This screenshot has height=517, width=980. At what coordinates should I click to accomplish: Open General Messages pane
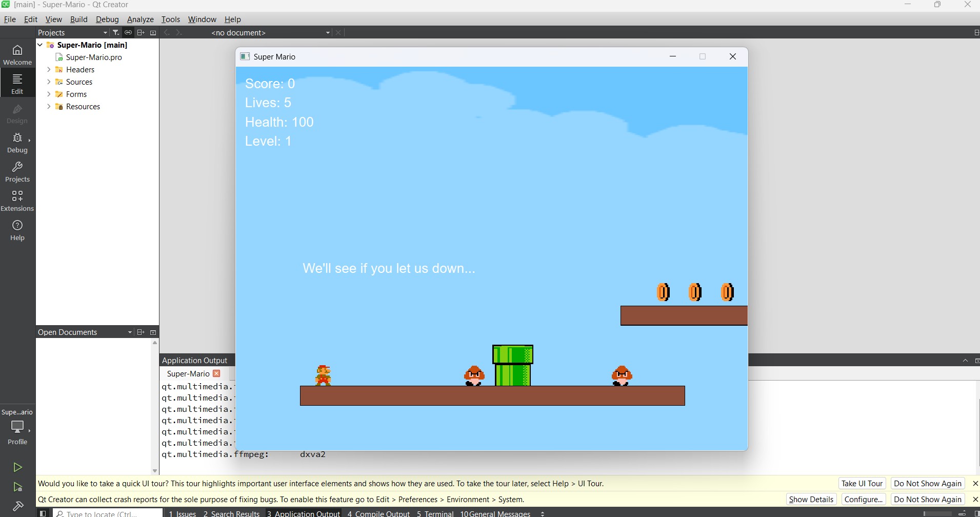point(495,513)
